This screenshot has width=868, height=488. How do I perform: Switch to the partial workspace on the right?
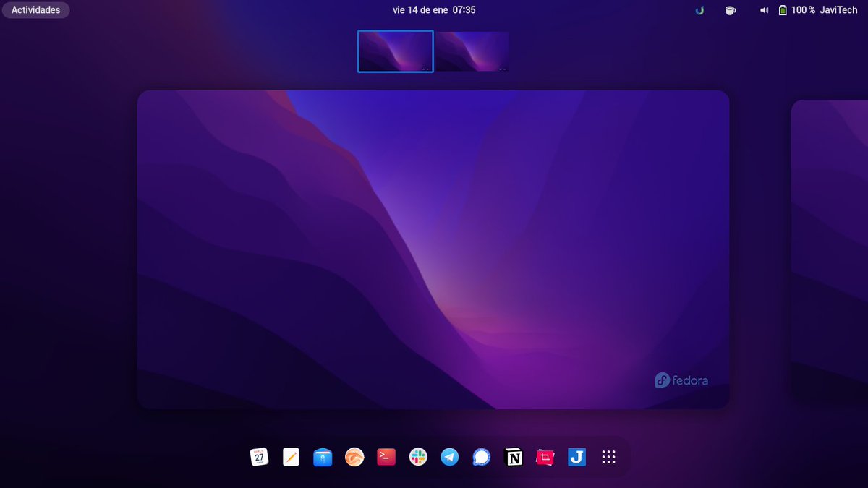(830, 249)
